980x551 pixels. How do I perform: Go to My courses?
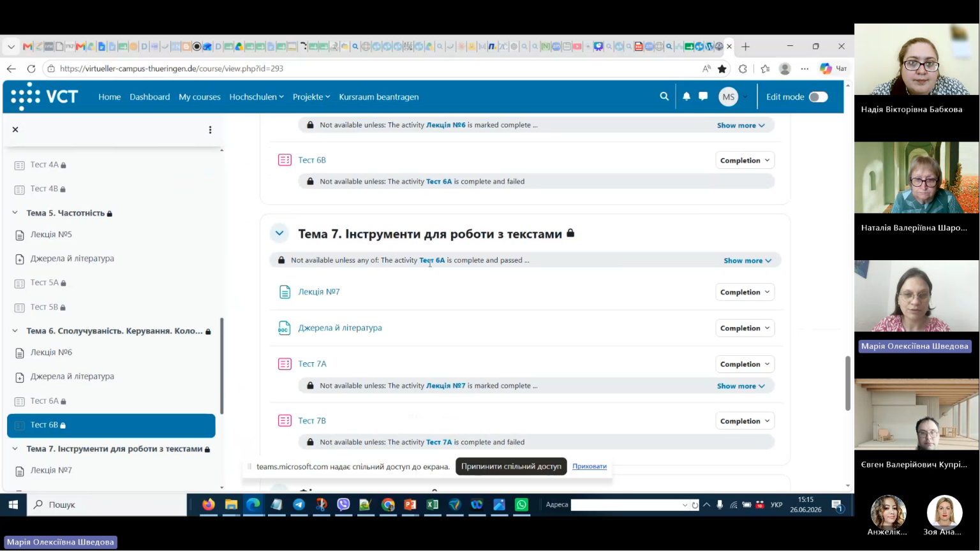tap(200, 97)
